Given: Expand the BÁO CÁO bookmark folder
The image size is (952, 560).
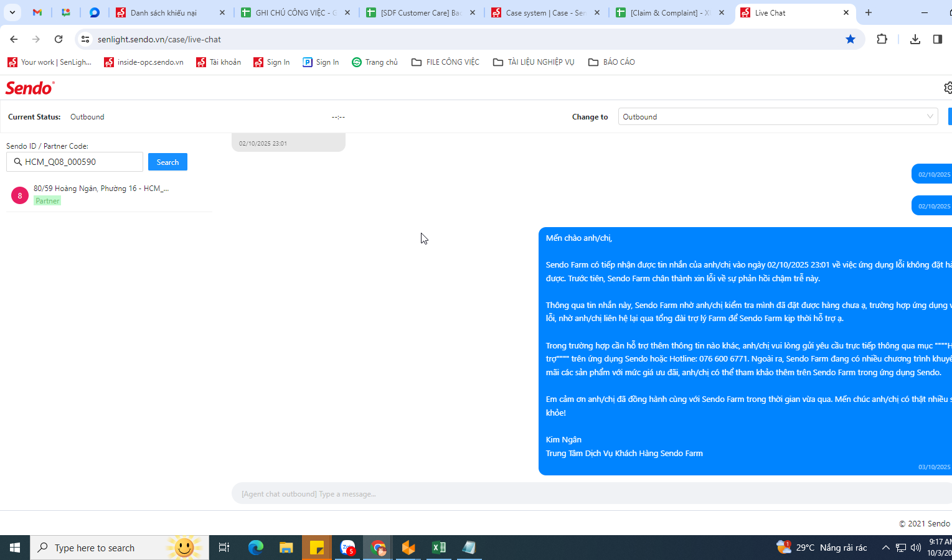Looking at the screenshot, I should (611, 62).
